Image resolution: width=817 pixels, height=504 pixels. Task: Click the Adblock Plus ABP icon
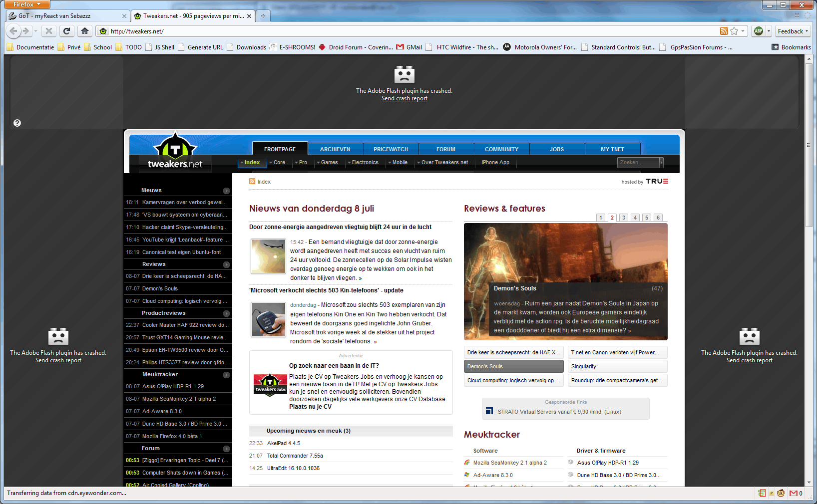coord(759,31)
